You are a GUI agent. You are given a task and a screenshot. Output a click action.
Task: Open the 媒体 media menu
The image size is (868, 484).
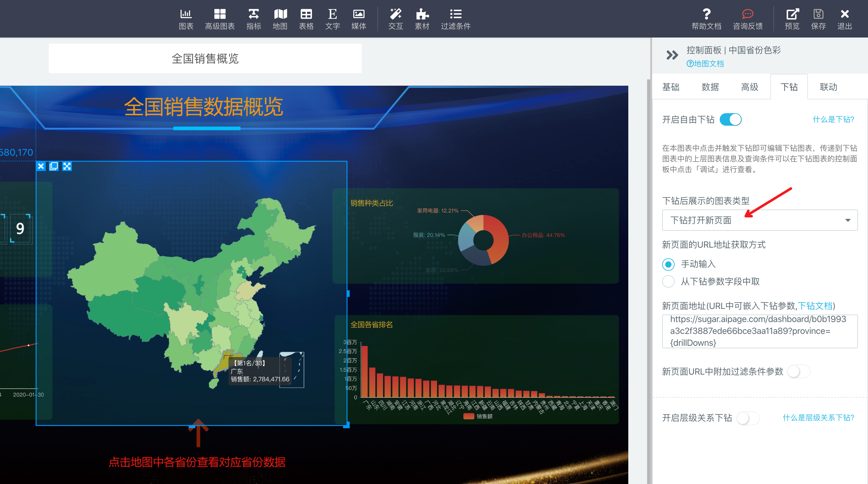click(359, 19)
